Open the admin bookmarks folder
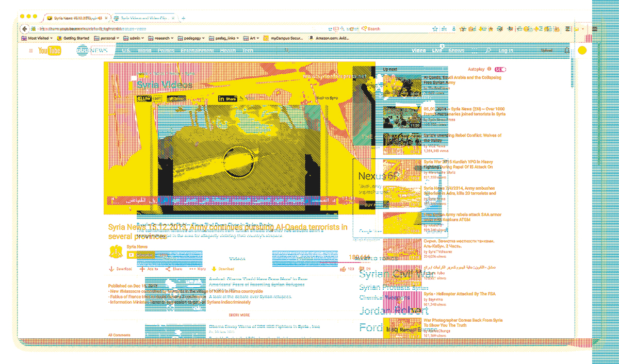 tap(134, 38)
